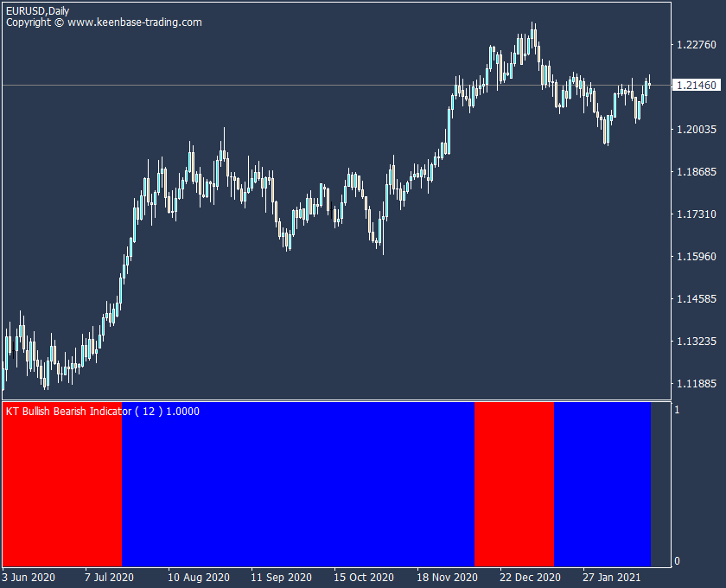Screen dimensions: 726x588
Task: Click indicator scale value 1
Action: (677, 410)
